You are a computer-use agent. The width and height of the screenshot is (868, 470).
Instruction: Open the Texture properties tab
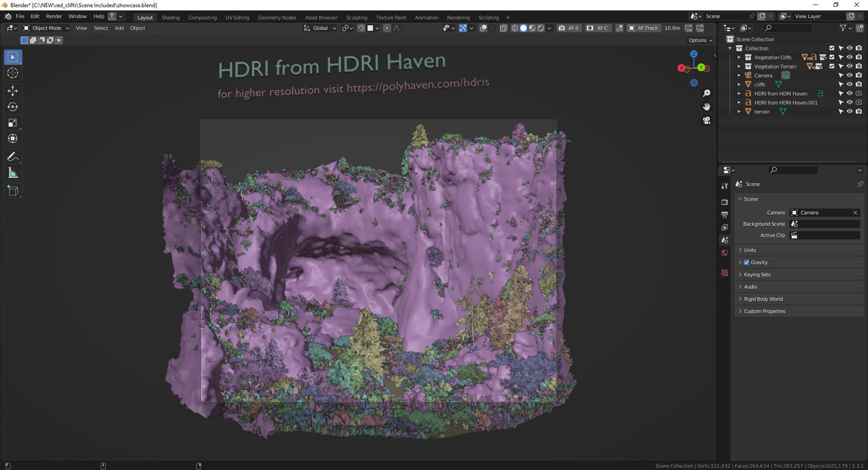point(725,273)
